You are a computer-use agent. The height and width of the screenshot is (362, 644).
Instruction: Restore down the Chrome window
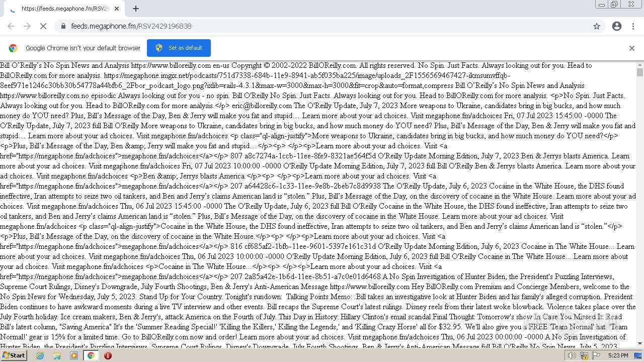pos(614,5)
